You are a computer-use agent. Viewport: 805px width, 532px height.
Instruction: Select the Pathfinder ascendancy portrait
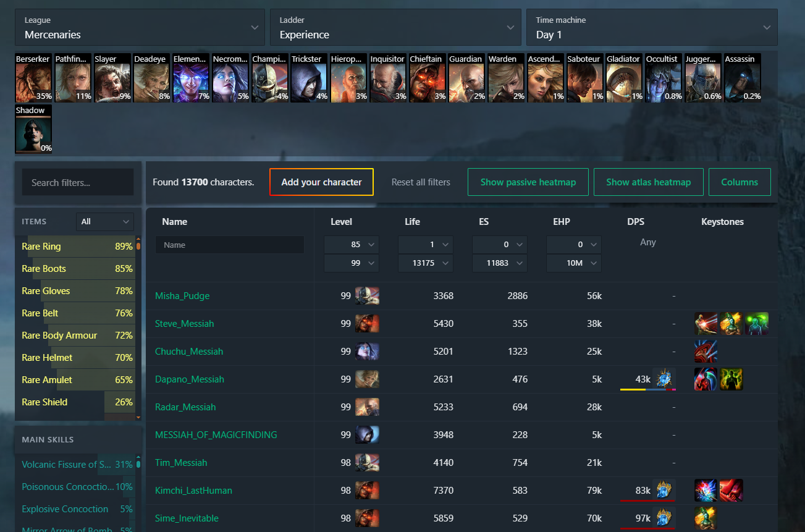[x=74, y=78]
